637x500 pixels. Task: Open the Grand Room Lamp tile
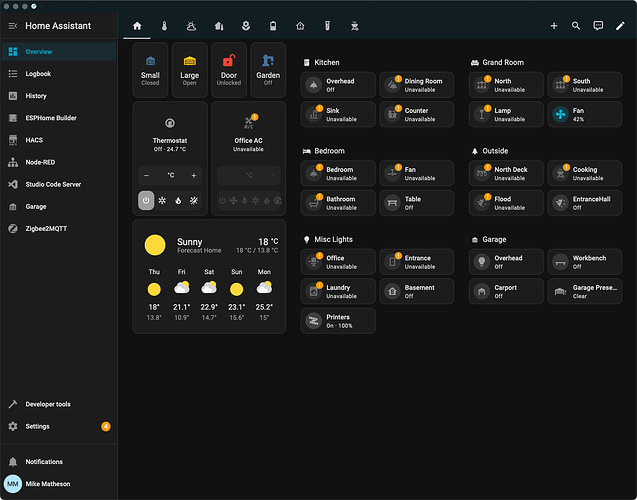(506, 114)
